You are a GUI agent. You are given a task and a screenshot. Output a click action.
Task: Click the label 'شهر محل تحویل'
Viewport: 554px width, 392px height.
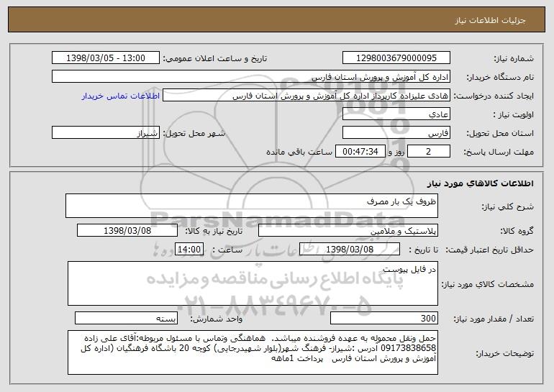194,133
